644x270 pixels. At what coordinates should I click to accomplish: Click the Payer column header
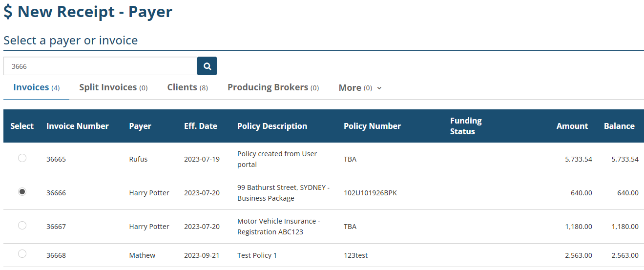pos(140,126)
